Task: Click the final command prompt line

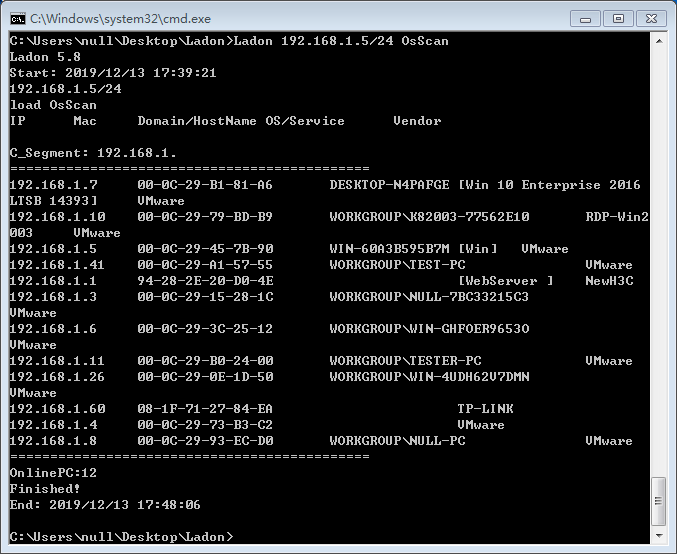Action: tap(121, 537)
